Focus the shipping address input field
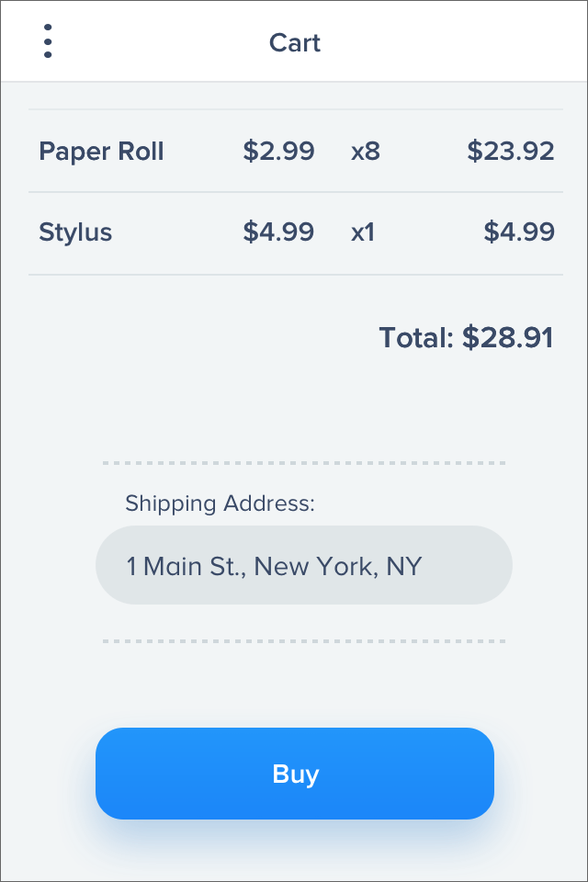Viewport: 588px width, 882px height. pos(304,565)
